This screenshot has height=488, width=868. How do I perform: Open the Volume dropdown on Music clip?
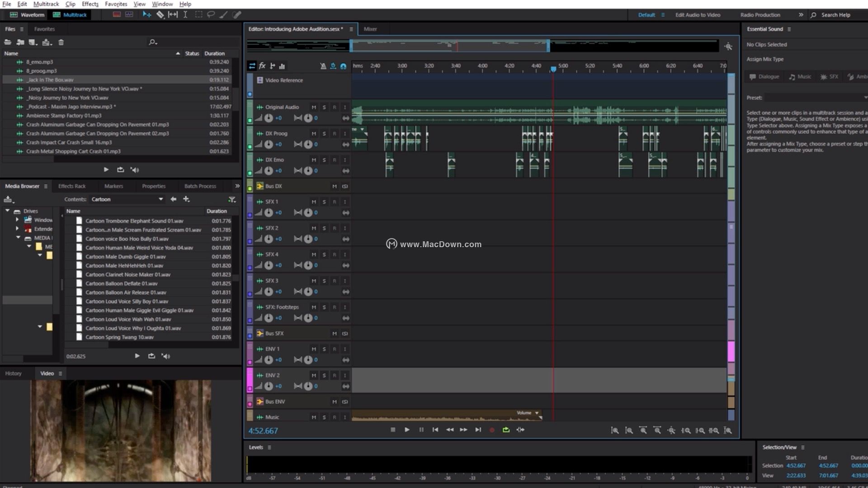coord(537,413)
